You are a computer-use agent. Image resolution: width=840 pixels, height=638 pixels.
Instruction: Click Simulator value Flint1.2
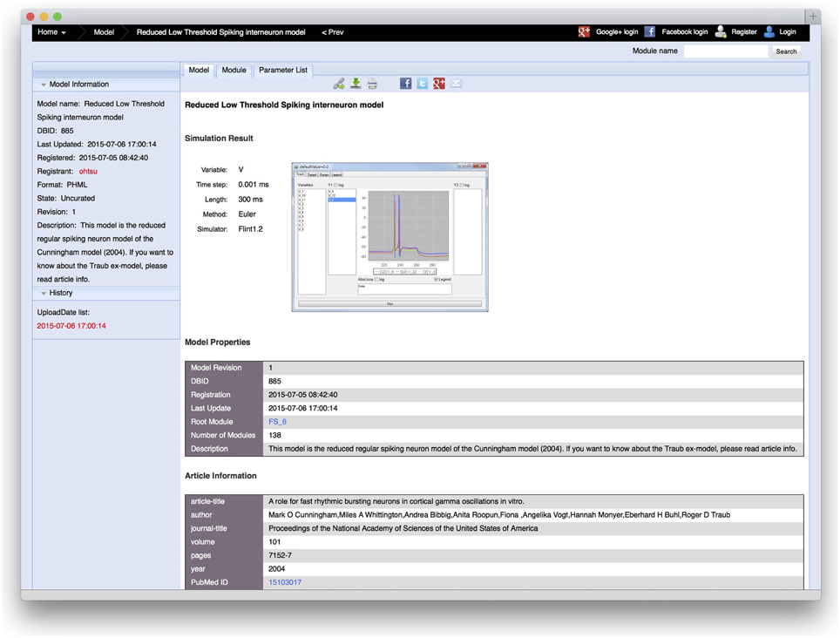tap(251, 228)
